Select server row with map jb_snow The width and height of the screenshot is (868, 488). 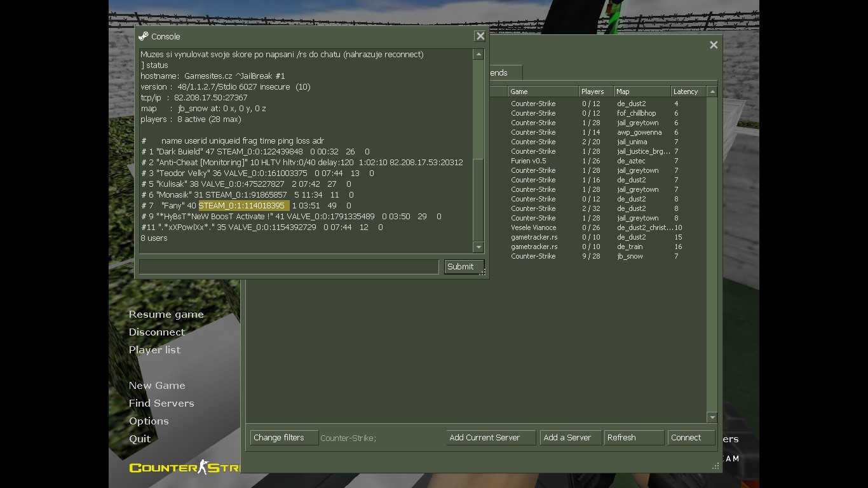coord(597,256)
